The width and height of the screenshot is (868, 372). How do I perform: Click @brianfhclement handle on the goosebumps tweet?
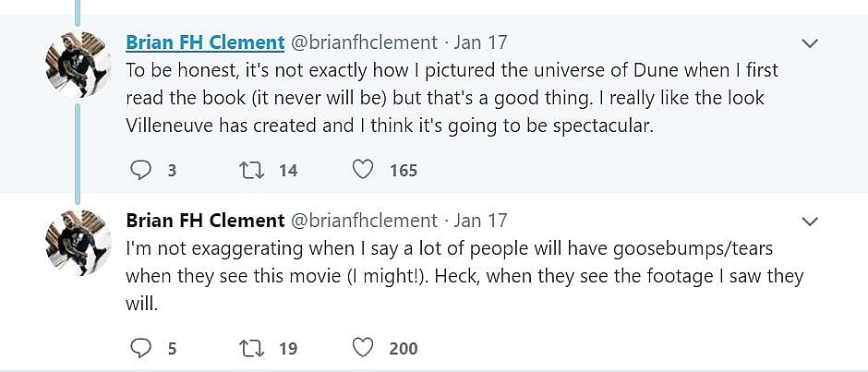pyautogui.click(x=364, y=221)
